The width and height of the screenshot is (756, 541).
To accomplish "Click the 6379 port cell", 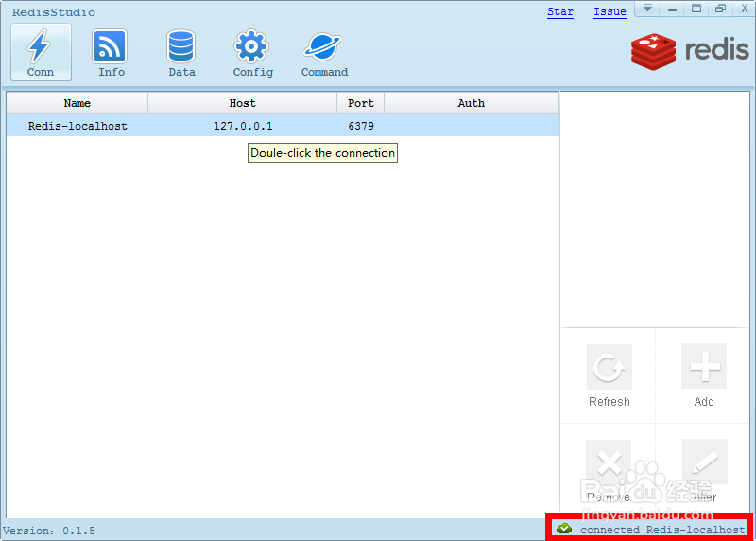I will (x=361, y=126).
